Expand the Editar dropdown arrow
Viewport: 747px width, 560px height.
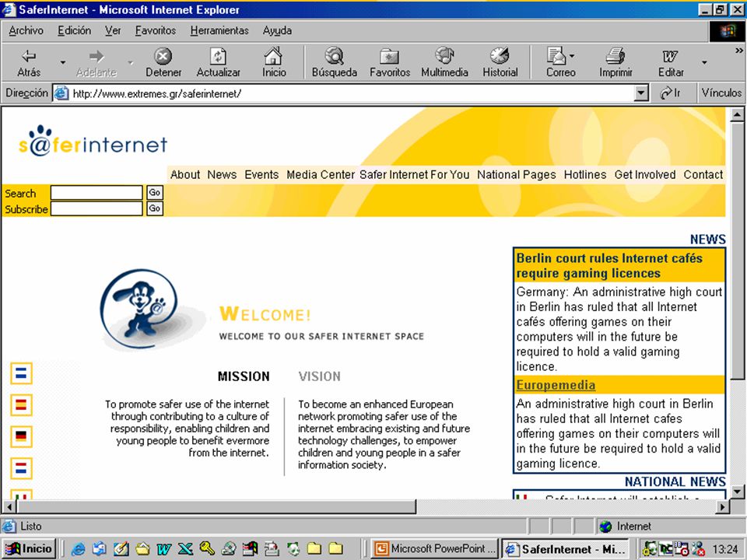point(703,62)
